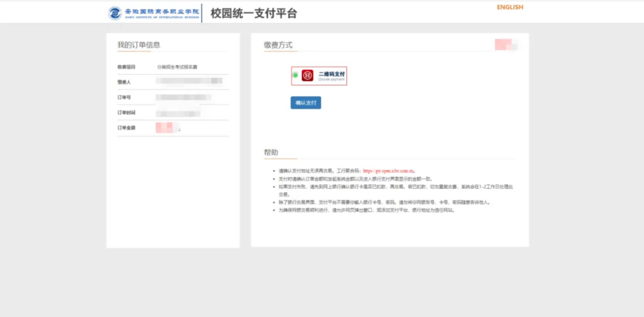The width and height of the screenshot is (644, 317).
Task: Click the 安徽国际商务职业学院 school name text
Action: [x=162, y=12]
